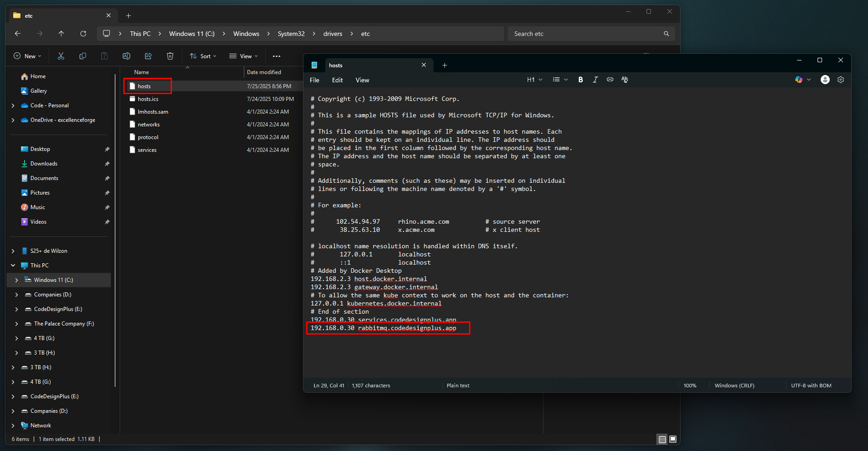Screen dimensions: 868x451
Task: Close the hosts tab in Notepad
Action: coord(424,65)
